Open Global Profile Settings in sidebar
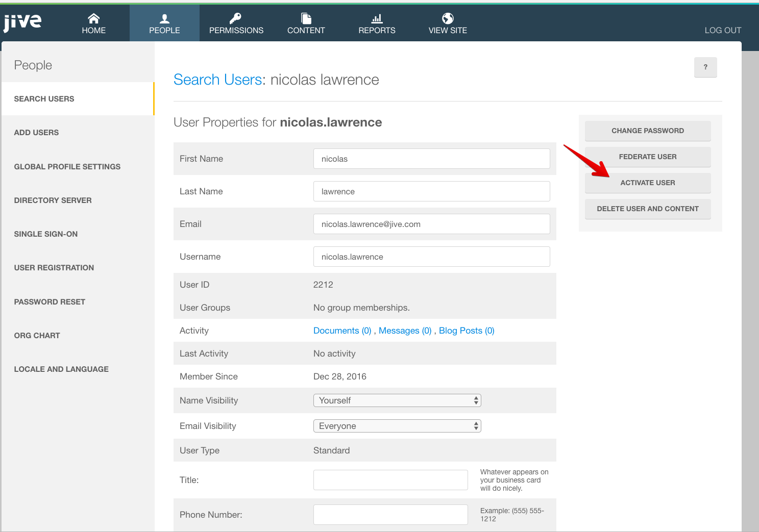This screenshot has height=532, width=759. coord(67,167)
